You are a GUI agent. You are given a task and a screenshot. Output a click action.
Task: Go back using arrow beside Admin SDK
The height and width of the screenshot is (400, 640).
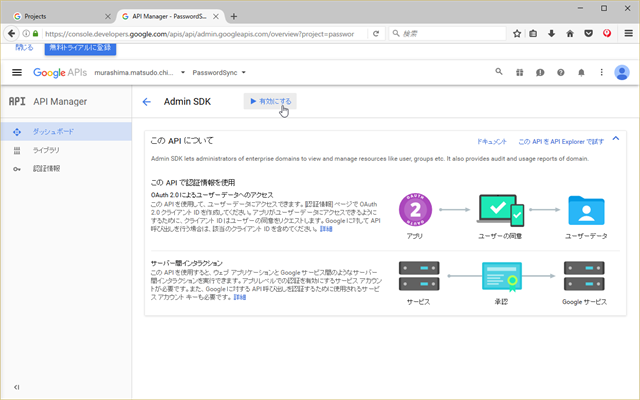(x=147, y=102)
